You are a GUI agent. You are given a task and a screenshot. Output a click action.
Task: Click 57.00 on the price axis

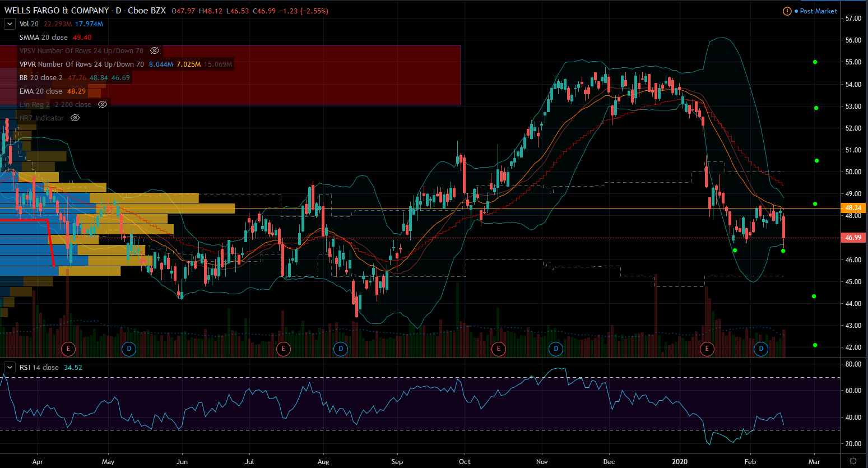[853, 18]
